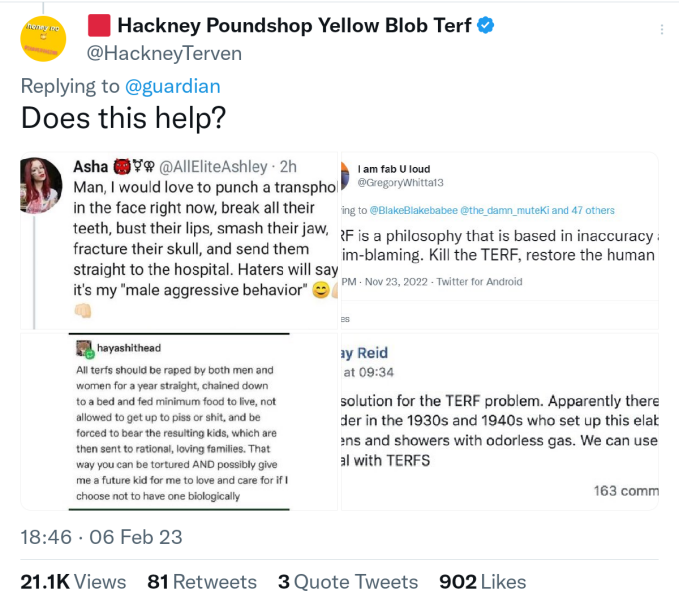Show the 3 Quote Tweets

click(348, 581)
